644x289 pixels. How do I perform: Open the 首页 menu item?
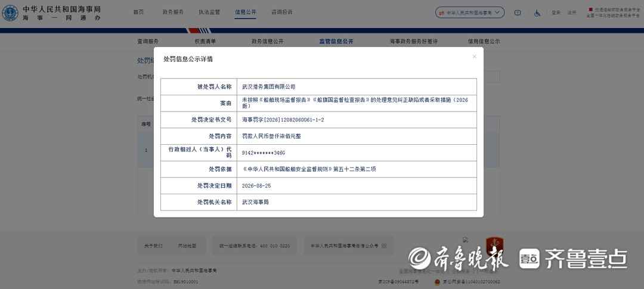click(138, 13)
